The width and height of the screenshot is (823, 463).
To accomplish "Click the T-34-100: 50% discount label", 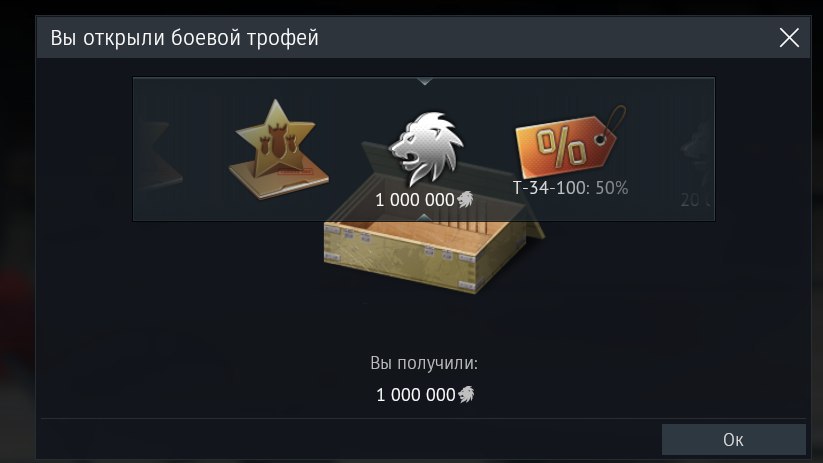I will (x=570, y=188).
